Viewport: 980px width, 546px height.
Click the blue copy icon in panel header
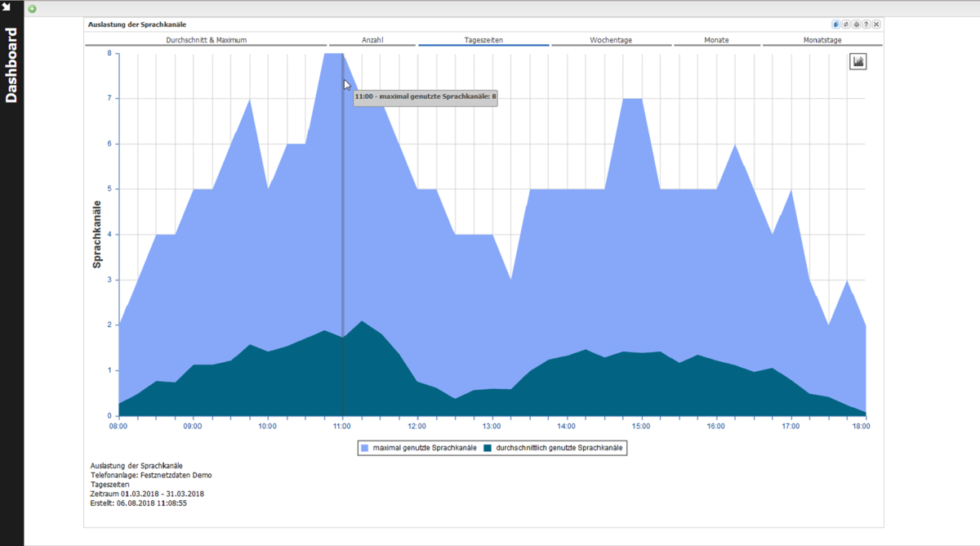pos(836,25)
